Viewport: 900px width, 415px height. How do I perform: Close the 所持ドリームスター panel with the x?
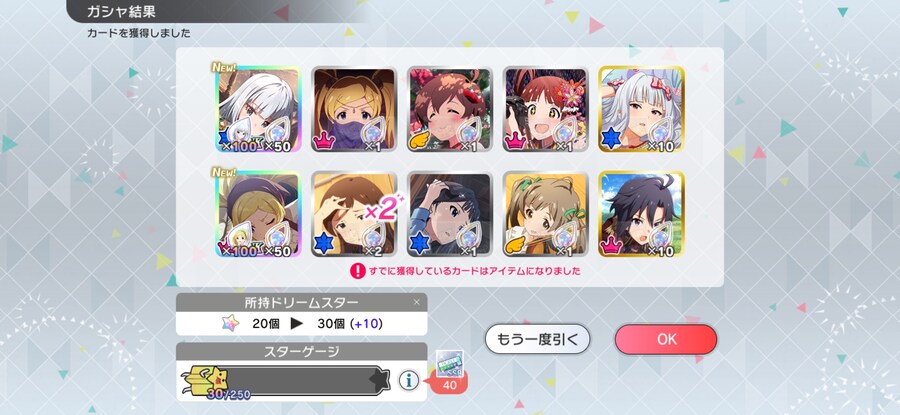coord(417,302)
